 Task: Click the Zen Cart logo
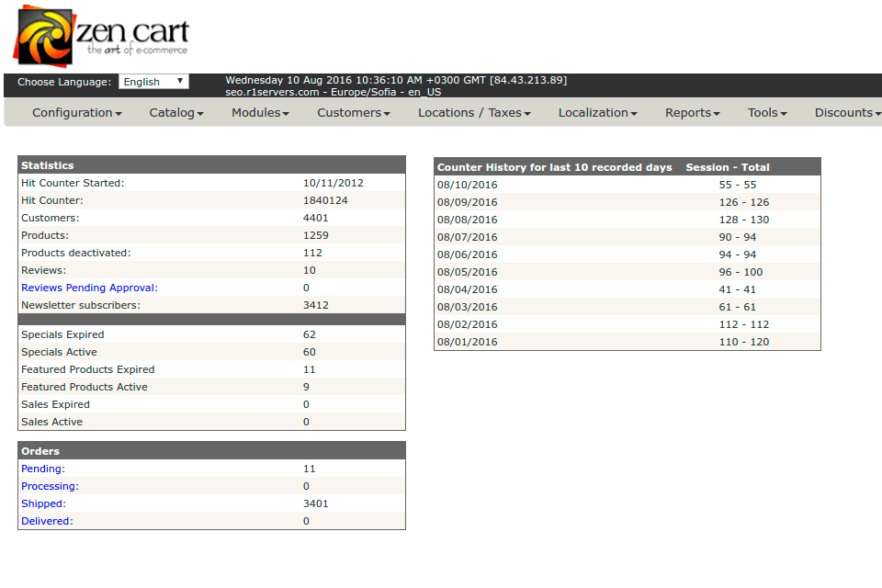(101, 37)
